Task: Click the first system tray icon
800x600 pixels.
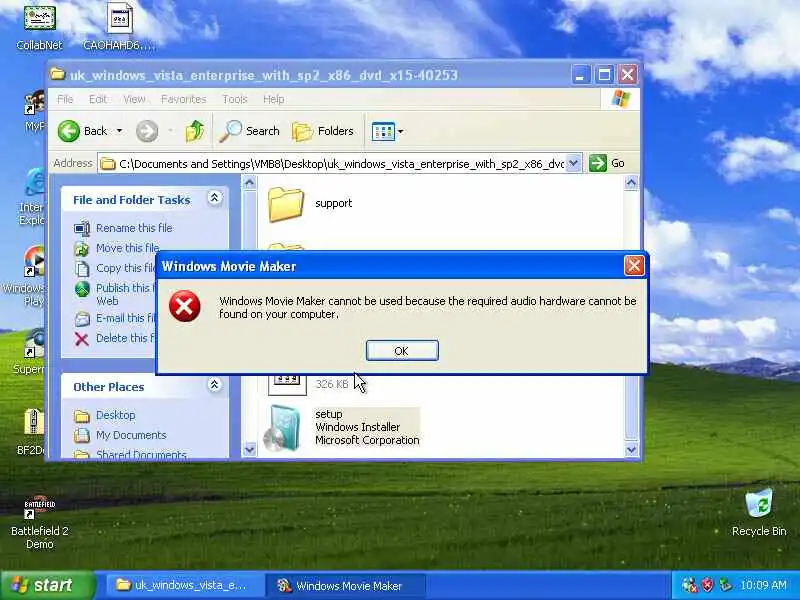Action: coord(689,585)
